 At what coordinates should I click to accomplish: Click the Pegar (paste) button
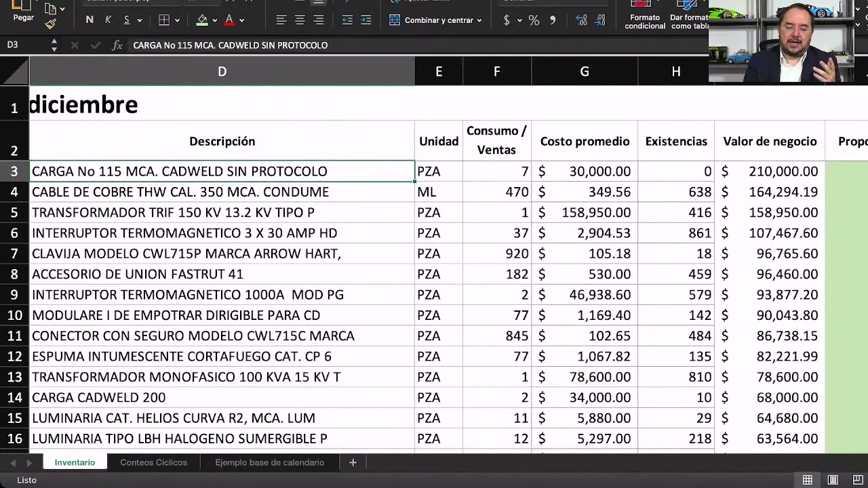pos(23,12)
